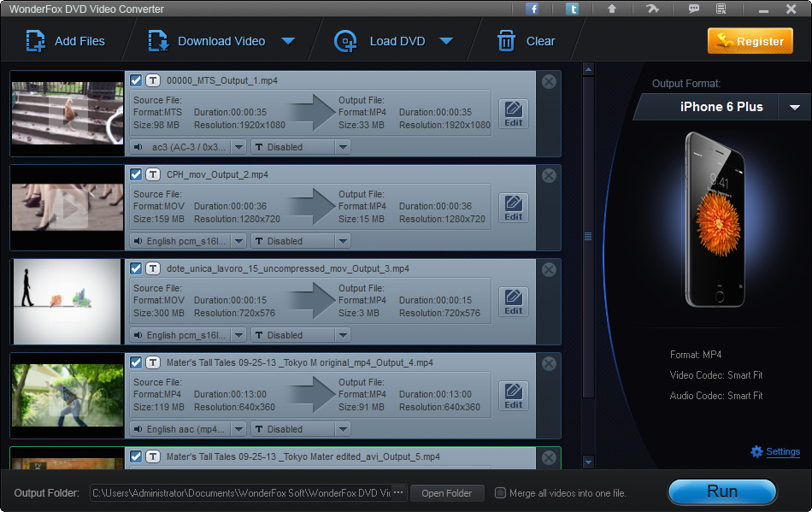Expand the Load DVD dropdown arrow
This screenshot has height=512, width=812.
click(446, 41)
